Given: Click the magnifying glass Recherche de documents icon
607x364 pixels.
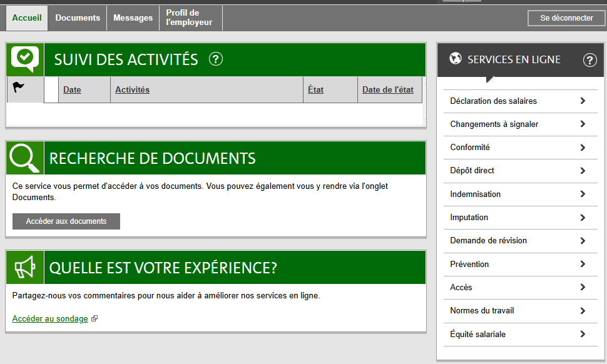Looking at the screenshot, I should pyautogui.click(x=25, y=158).
